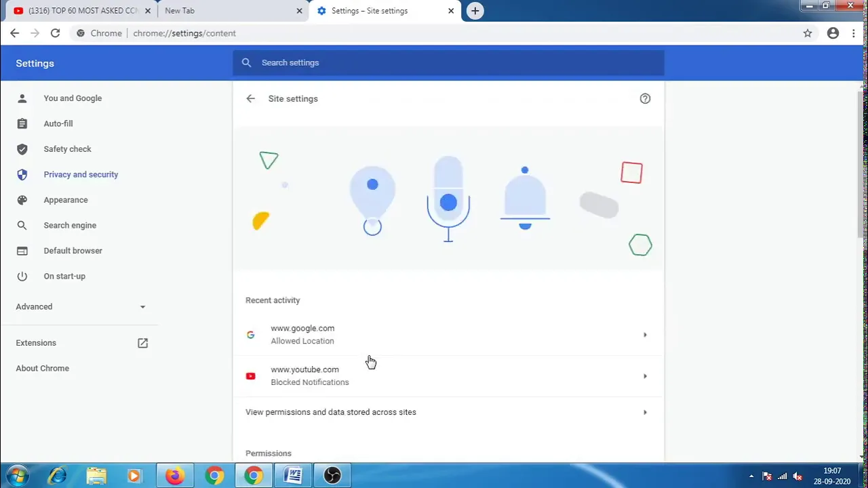Open the Search engine settings section

tap(70, 225)
